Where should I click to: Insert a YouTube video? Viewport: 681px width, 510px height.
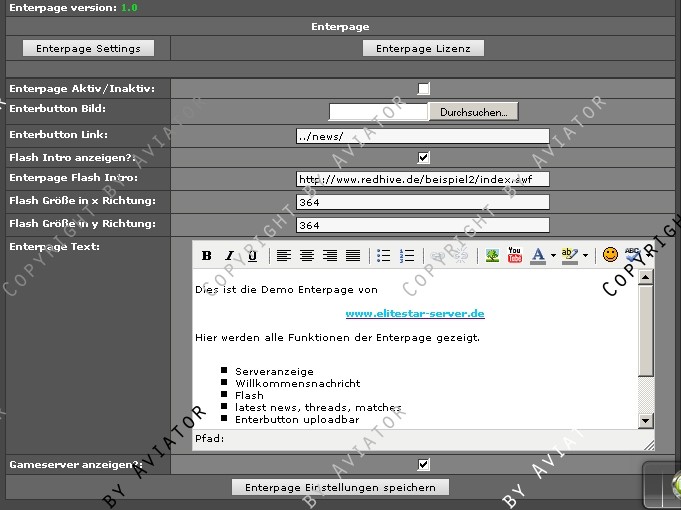515,255
